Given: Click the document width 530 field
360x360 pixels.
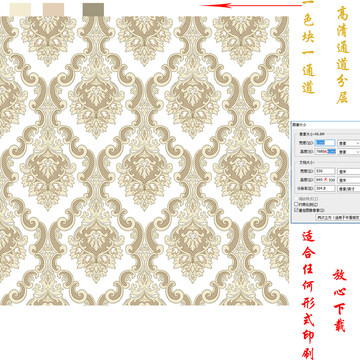Looking at the screenshot, I should (325, 171).
